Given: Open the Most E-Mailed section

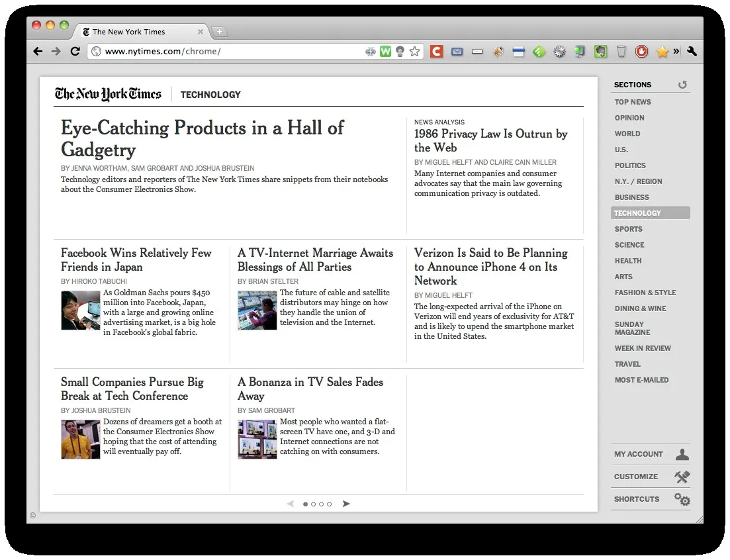Looking at the screenshot, I should pyautogui.click(x=641, y=380).
